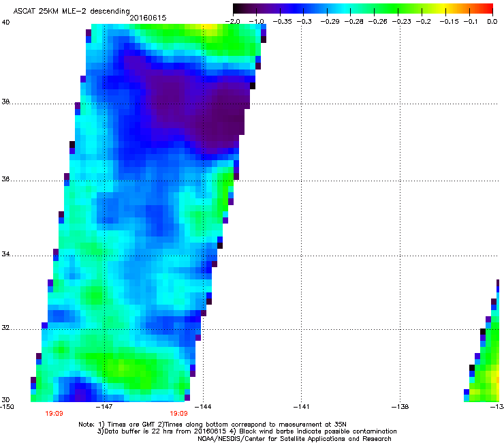Click the "Times are GMT" note line
Screen dimensions: 504x443
tap(212, 425)
